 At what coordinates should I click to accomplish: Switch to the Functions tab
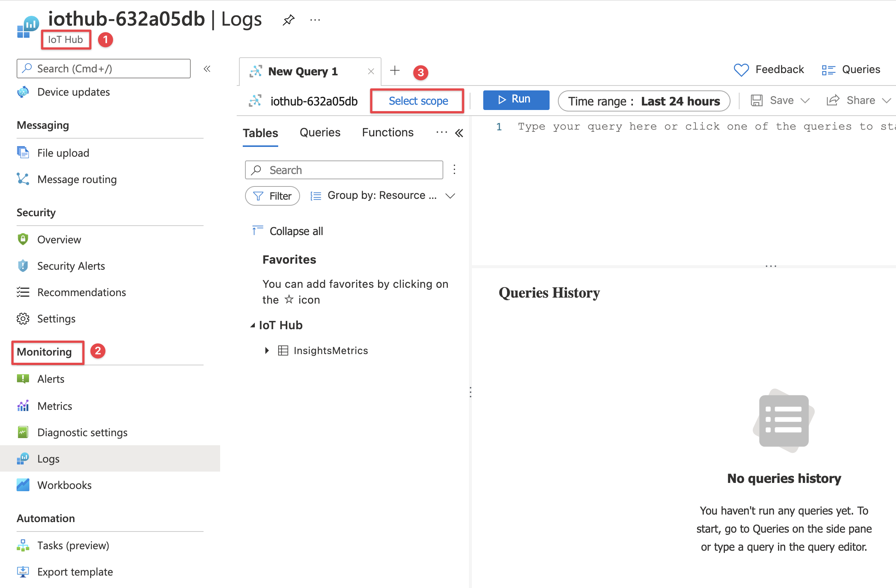[388, 133]
